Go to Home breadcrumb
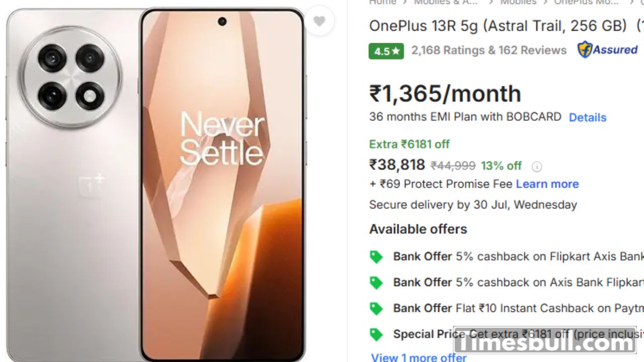The width and height of the screenshot is (644, 362). [x=382, y=3]
